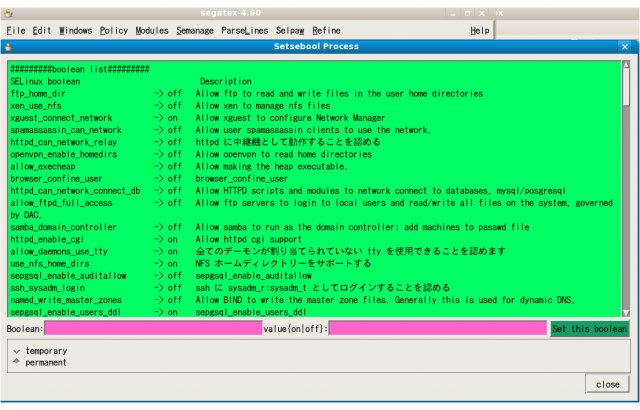This screenshot has width=640, height=410.
Task: Open the ParseLines menu
Action: tap(245, 31)
